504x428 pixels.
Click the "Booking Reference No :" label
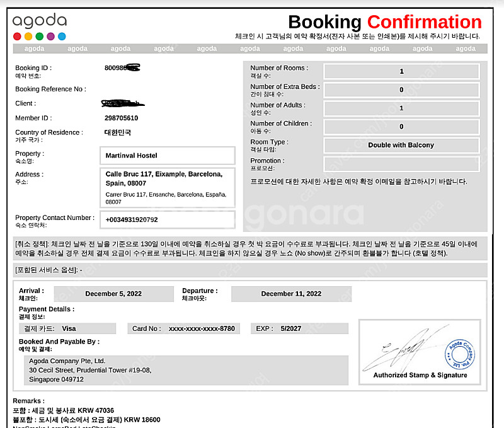[x=51, y=89]
